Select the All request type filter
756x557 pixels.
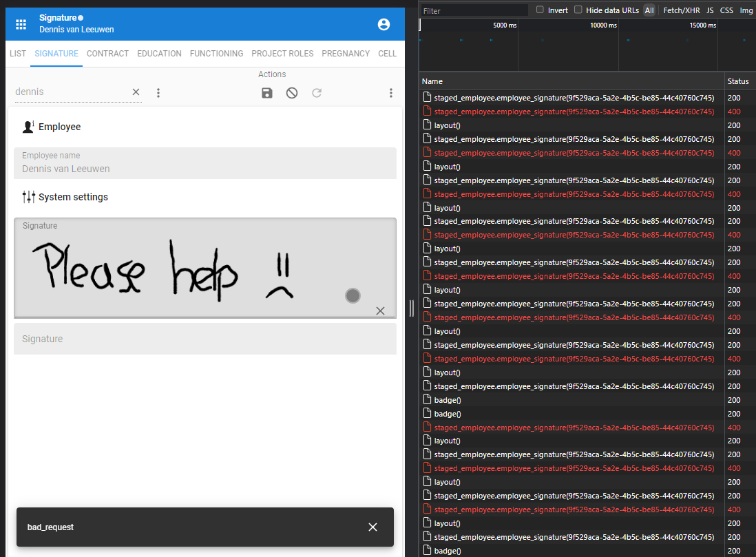649,10
